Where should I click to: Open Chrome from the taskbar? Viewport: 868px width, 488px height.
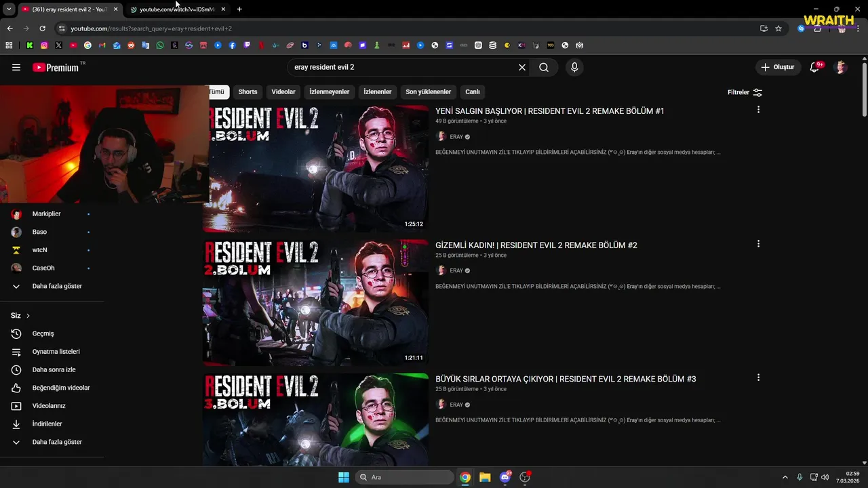point(465,477)
